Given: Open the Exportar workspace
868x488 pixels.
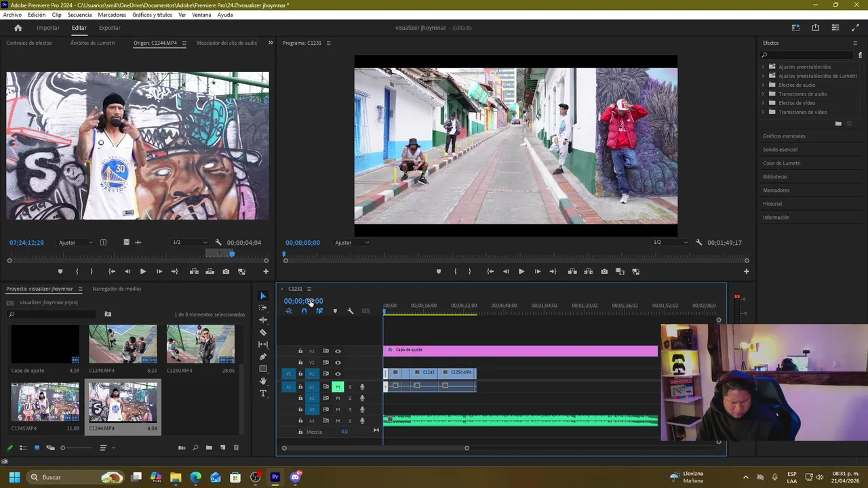Looking at the screenshot, I should (x=109, y=28).
